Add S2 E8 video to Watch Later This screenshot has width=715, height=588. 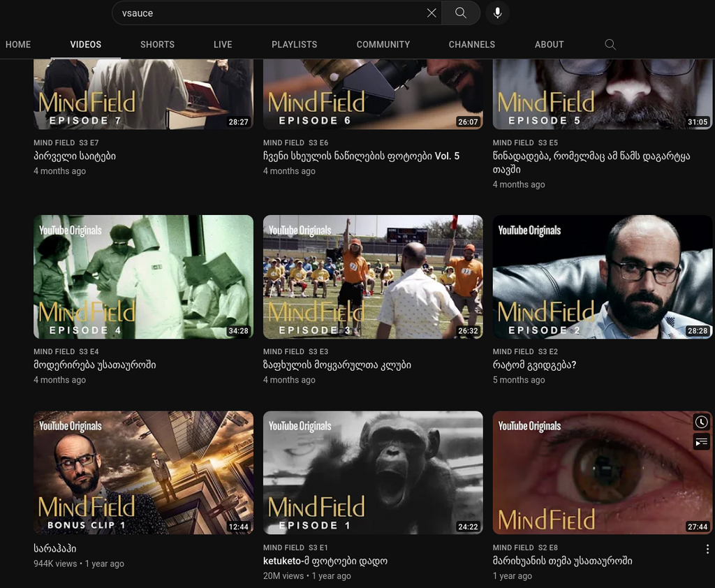pos(701,422)
